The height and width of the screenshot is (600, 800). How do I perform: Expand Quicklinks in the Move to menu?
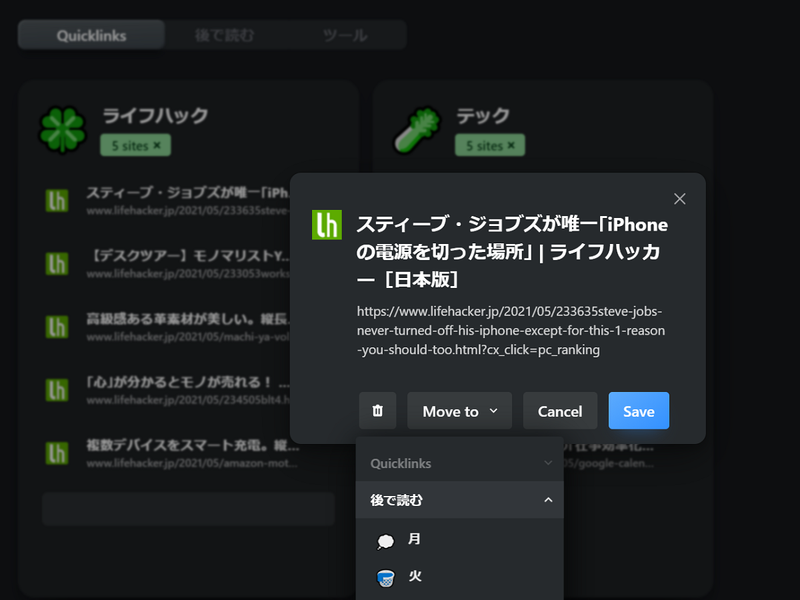(460, 463)
